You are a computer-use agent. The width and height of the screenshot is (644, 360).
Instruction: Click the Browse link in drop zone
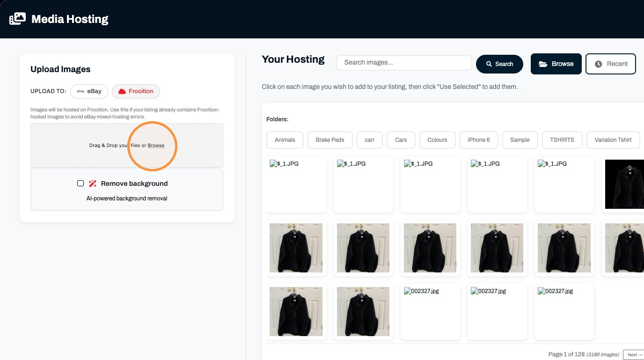point(156,146)
